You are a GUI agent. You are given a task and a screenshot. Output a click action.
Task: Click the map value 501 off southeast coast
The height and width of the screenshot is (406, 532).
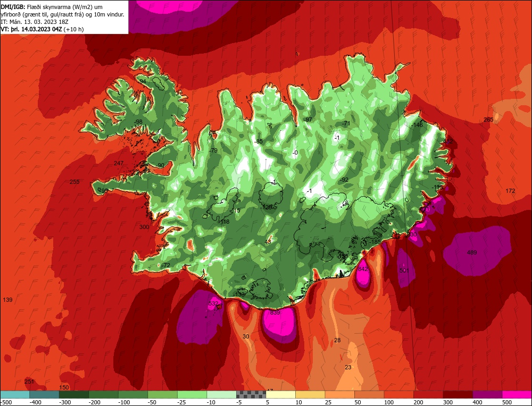point(404,270)
